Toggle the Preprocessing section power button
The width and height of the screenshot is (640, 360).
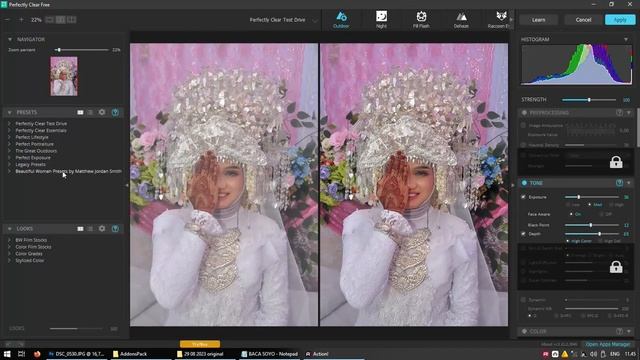pyautogui.click(x=524, y=112)
